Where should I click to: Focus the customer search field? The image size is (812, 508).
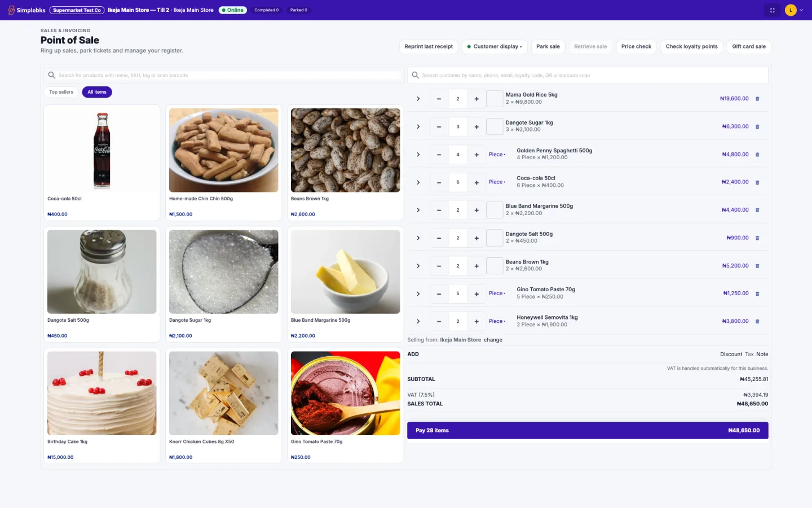pos(593,75)
